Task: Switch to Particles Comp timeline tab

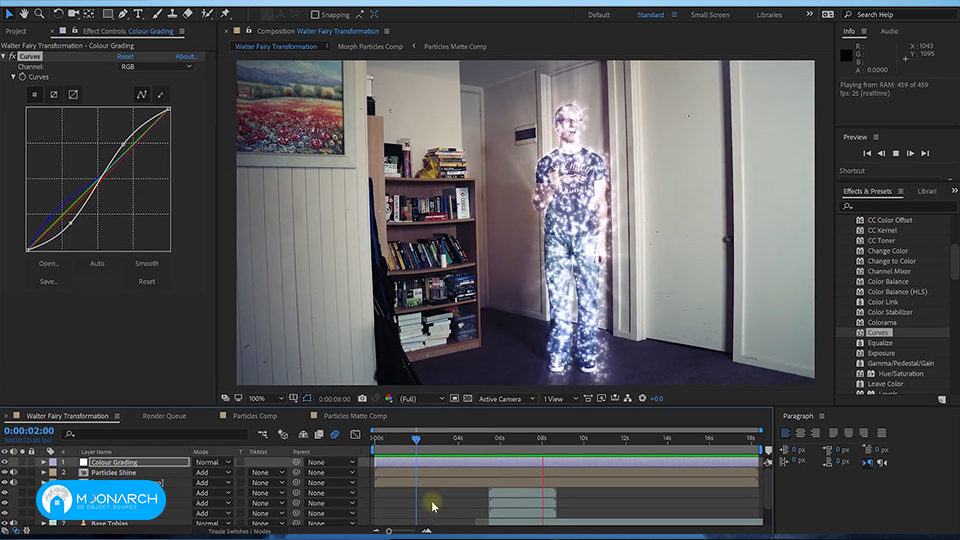Action: [255, 416]
